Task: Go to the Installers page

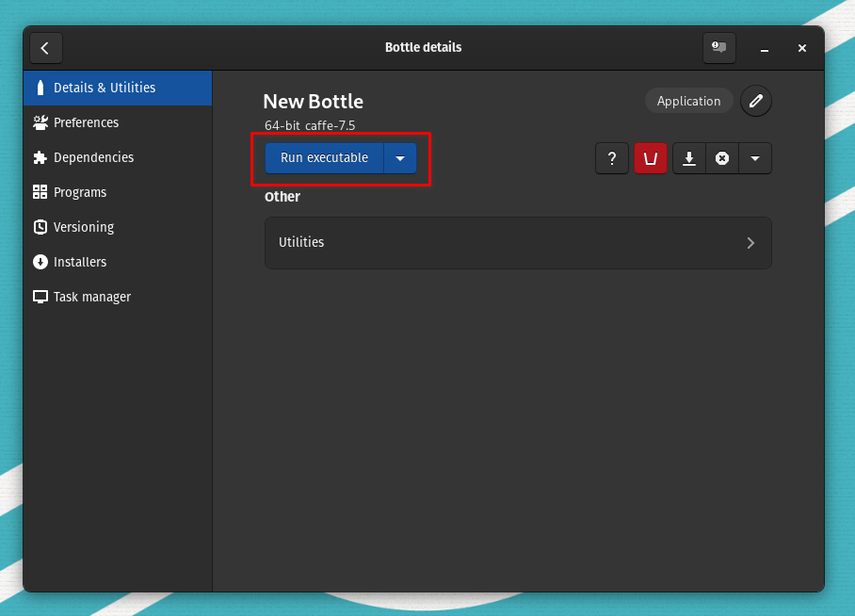Action: [80, 262]
